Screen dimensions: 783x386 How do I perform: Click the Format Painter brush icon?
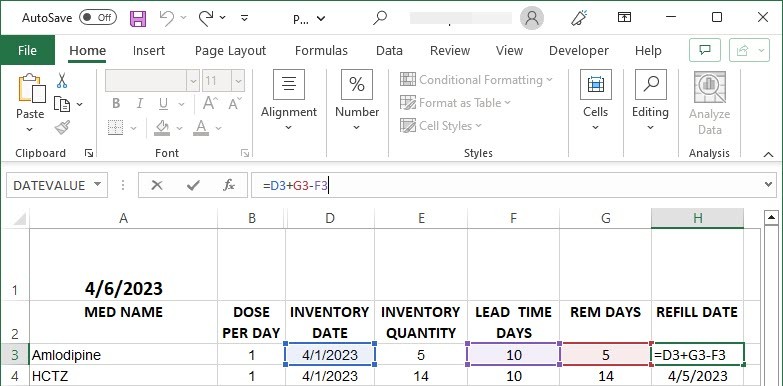click(x=62, y=128)
